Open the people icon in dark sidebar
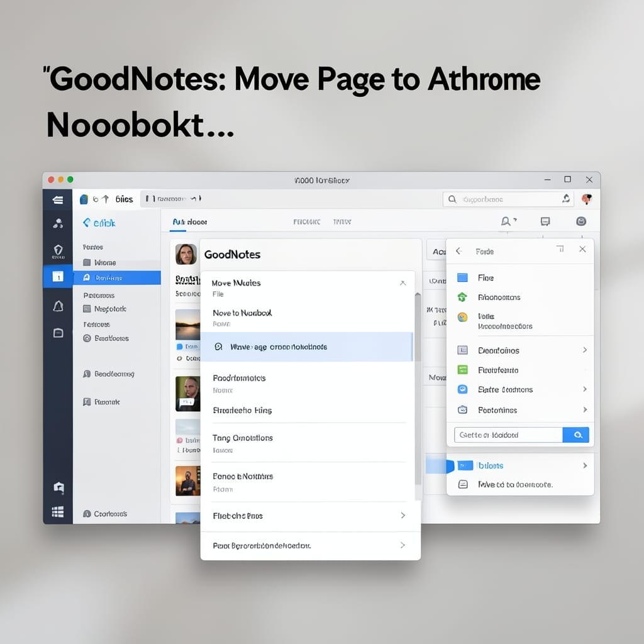 [58, 223]
